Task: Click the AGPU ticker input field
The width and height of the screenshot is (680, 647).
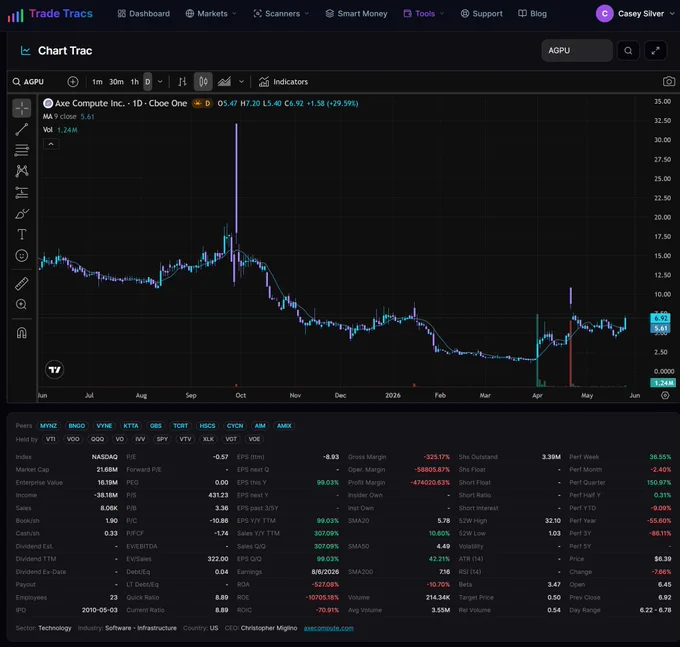Action: pyautogui.click(x=577, y=51)
